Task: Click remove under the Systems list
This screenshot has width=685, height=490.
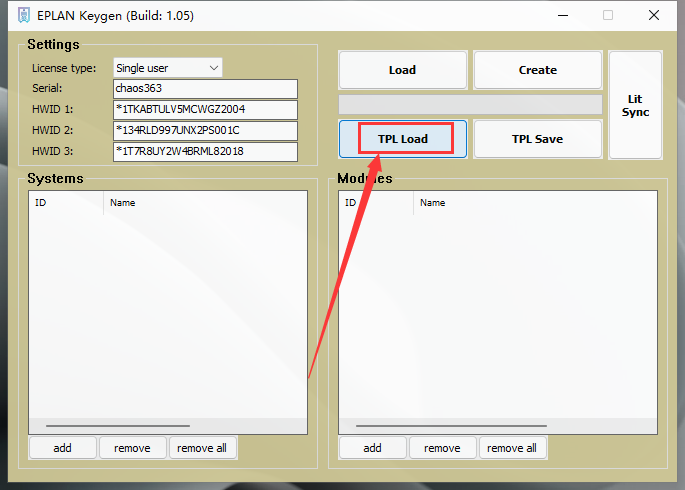Action: 132,448
